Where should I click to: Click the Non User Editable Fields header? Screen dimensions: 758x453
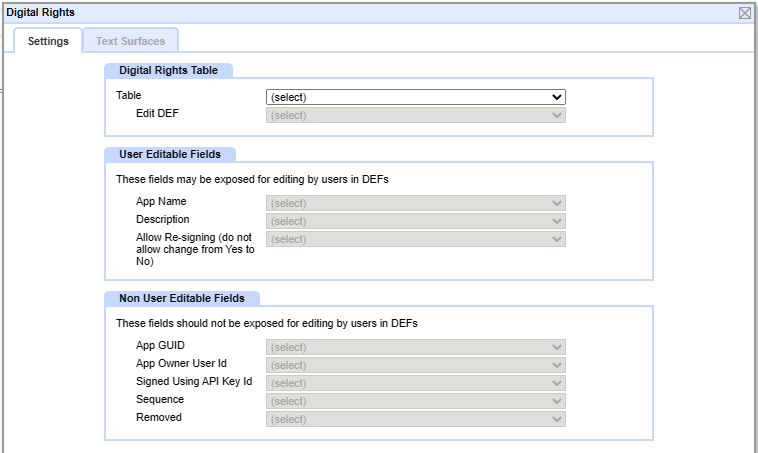pos(182,298)
